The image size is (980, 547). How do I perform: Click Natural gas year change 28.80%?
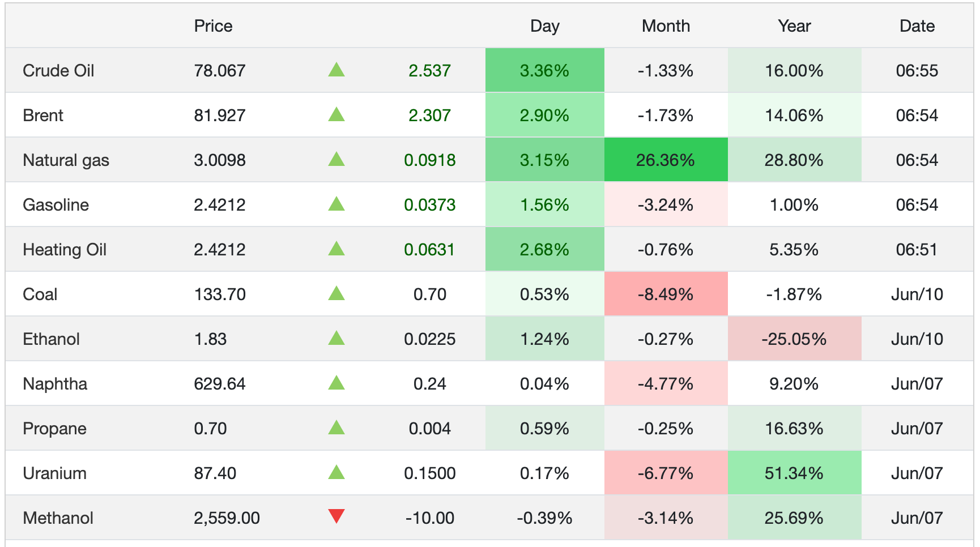pyautogui.click(x=794, y=160)
